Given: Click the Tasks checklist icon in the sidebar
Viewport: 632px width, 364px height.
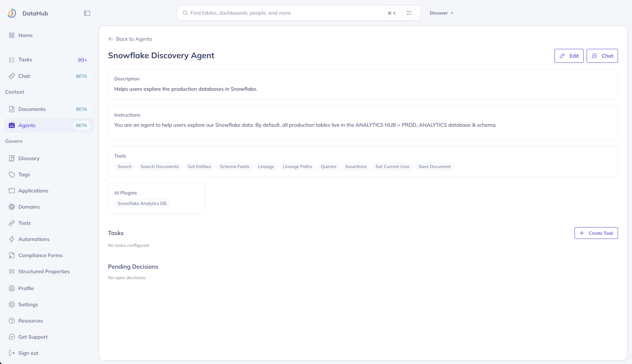Looking at the screenshot, I should click(12, 60).
